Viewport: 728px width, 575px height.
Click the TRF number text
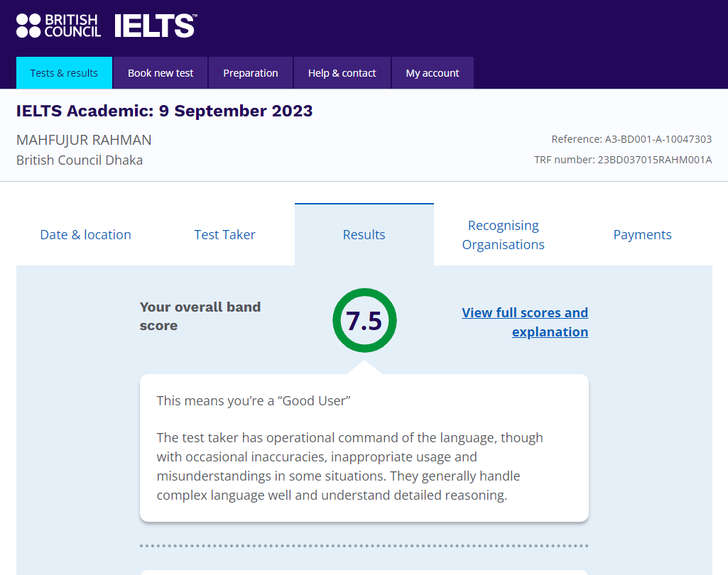point(623,160)
